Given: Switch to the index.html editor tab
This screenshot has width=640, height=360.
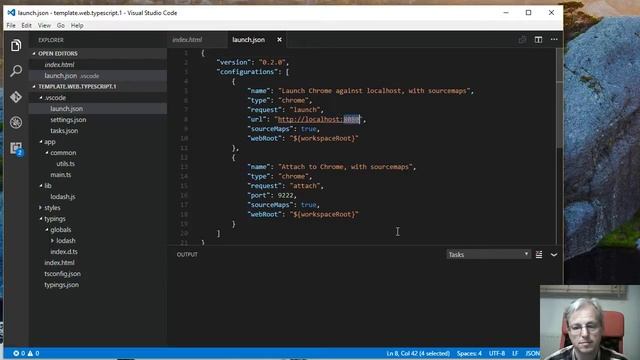Looking at the screenshot, I should tap(187, 40).
